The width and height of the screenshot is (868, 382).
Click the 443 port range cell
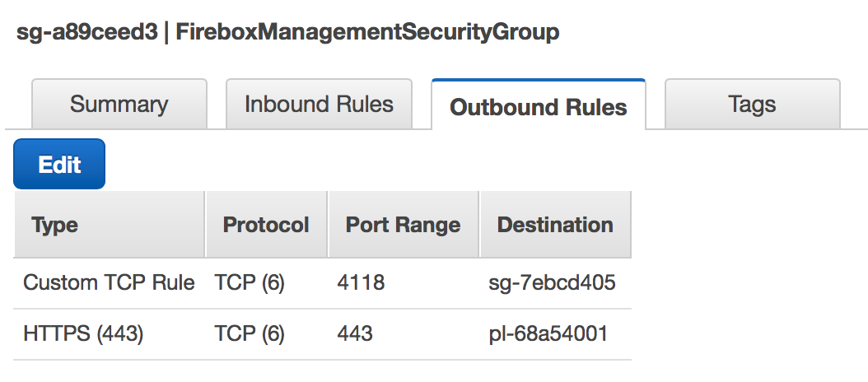[355, 334]
